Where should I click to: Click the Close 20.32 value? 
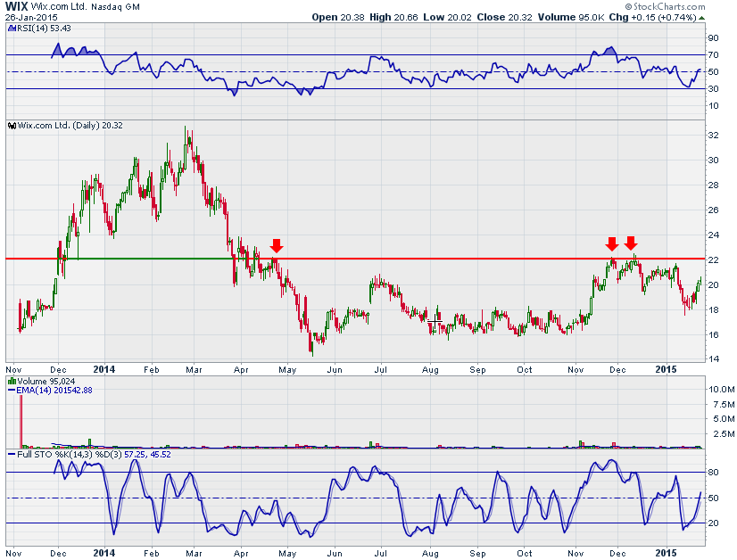pyautogui.click(x=504, y=17)
